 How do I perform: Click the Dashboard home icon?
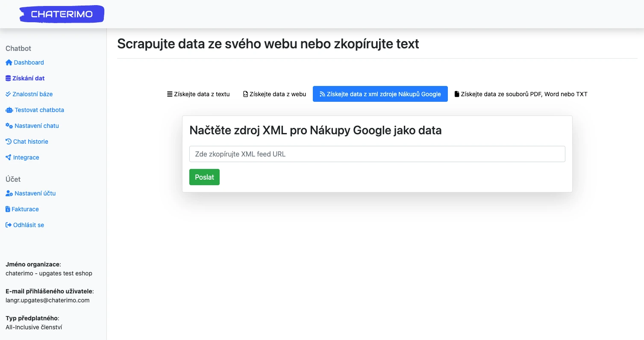9,62
